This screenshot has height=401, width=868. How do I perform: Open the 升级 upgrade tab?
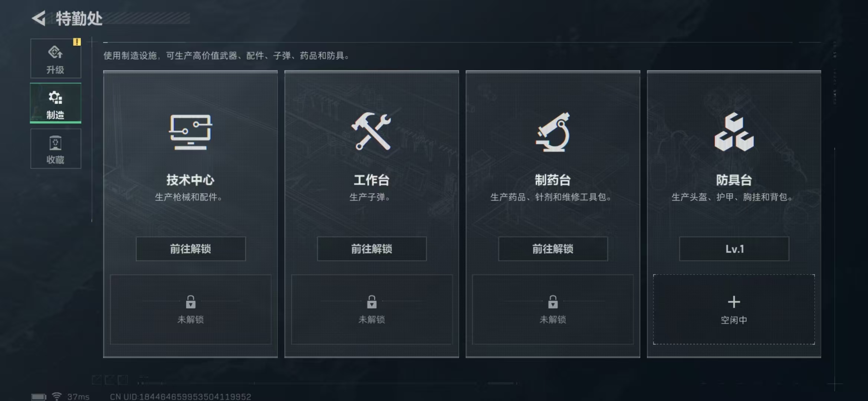(x=56, y=58)
